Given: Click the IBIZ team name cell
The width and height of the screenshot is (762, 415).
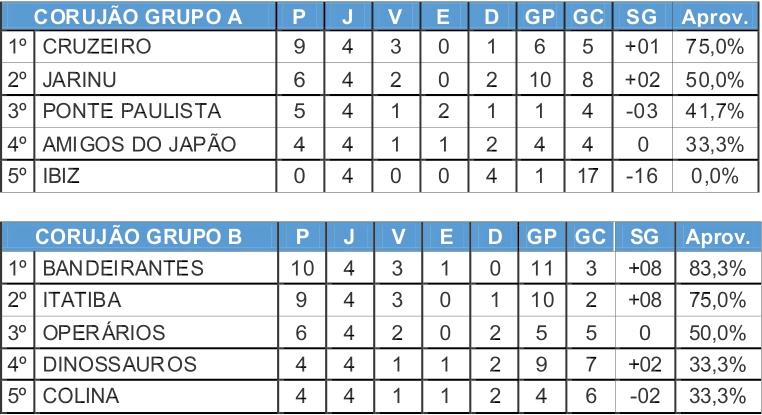Looking at the screenshot, I should click(x=155, y=176).
